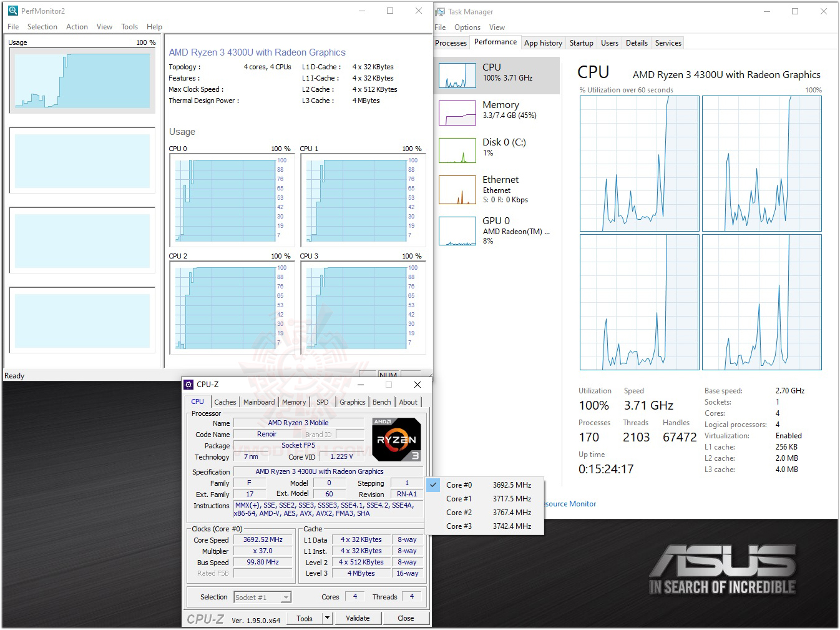The height and width of the screenshot is (630, 840).
Task: Select Ethernet graph thumbnail in Task Manager
Action: [457, 190]
